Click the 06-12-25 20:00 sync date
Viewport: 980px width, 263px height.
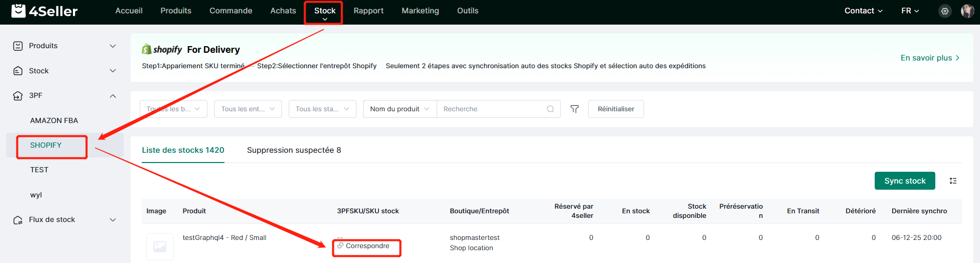coord(916,238)
